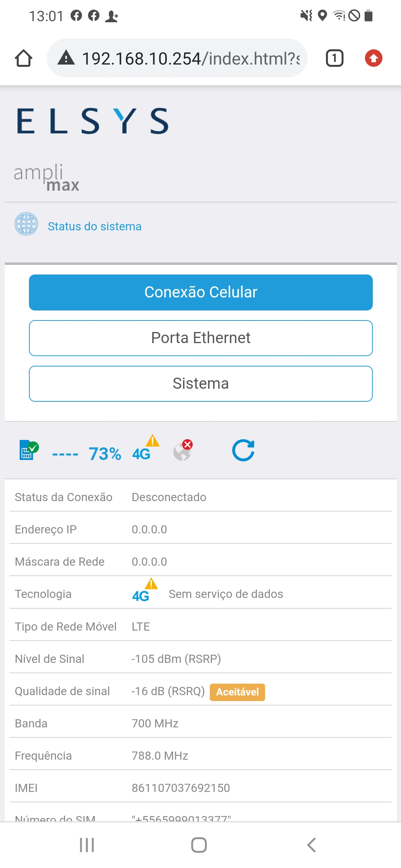Tap the 73% signal strength indicator

[105, 454]
